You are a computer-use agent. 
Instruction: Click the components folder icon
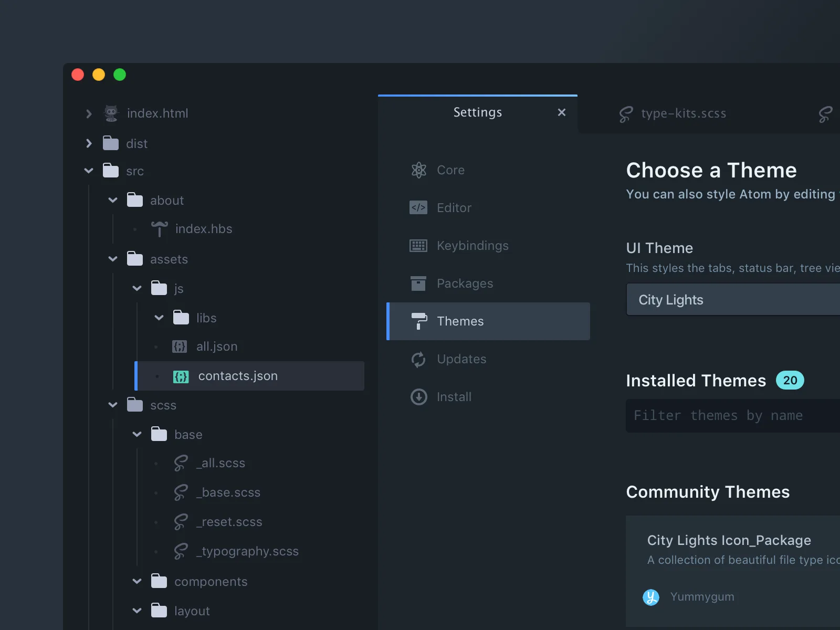click(x=159, y=581)
